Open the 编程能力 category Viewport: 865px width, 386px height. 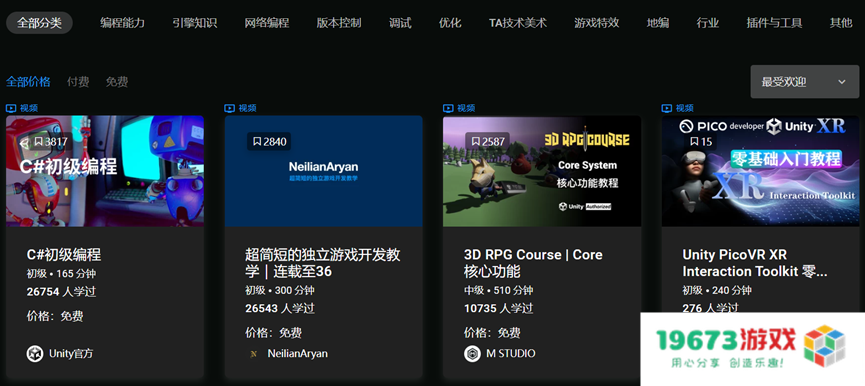(x=122, y=23)
